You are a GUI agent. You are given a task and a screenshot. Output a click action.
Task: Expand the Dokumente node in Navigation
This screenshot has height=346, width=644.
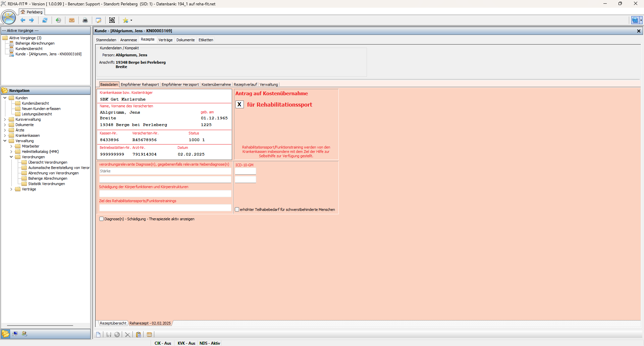5,125
